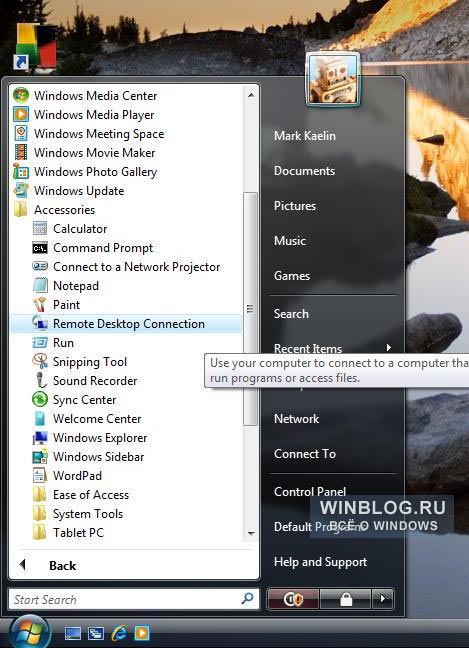Open Command Prompt icon
This screenshot has width=469, height=648.
pos(40,248)
